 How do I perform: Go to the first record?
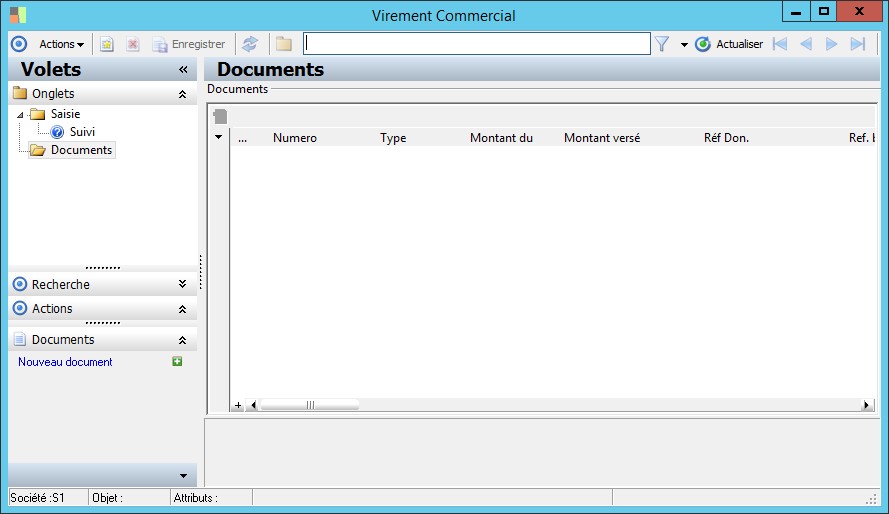[x=780, y=44]
